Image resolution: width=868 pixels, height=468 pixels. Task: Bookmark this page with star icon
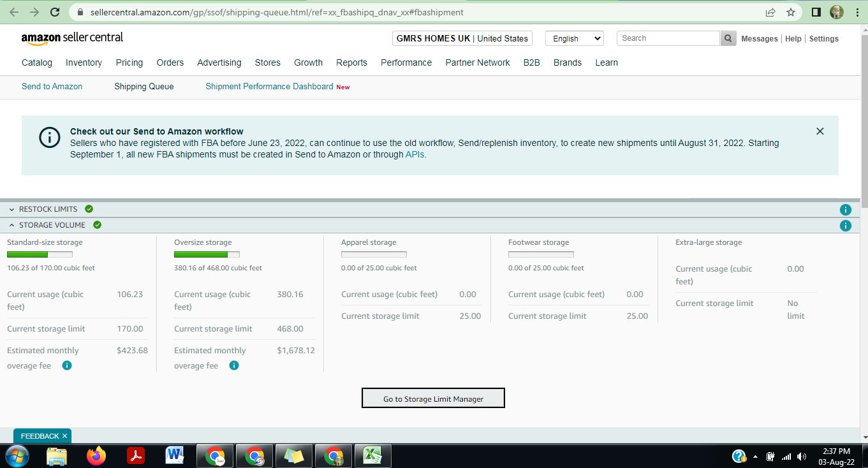[791, 12]
